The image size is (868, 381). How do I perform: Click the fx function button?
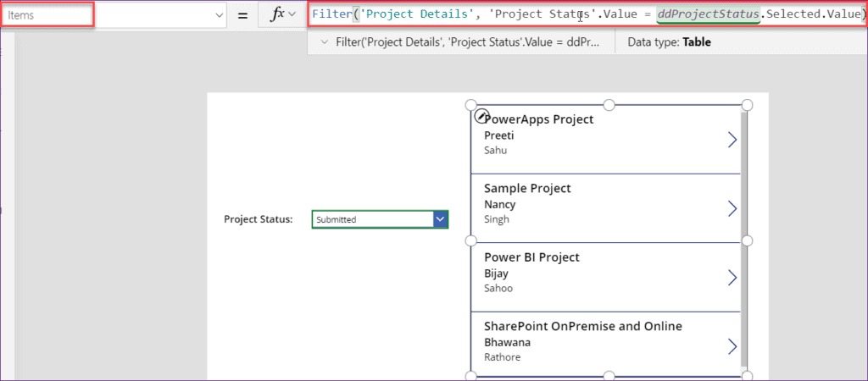(283, 15)
